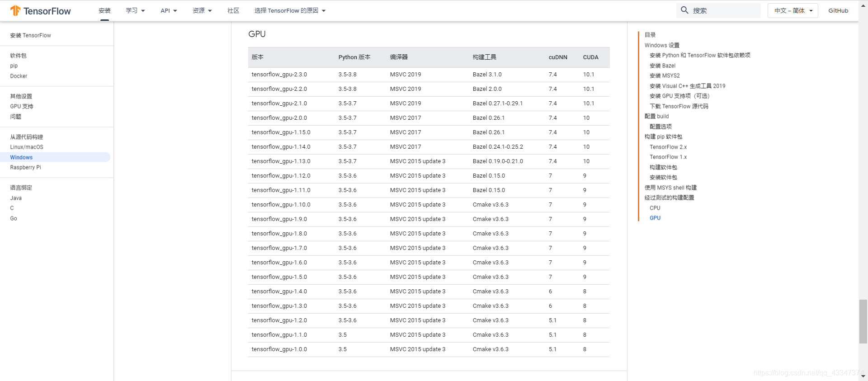Click the tensorflow_gpu-1.4.0 cell
This screenshot has height=381, width=868.
pyautogui.click(x=279, y=292)
